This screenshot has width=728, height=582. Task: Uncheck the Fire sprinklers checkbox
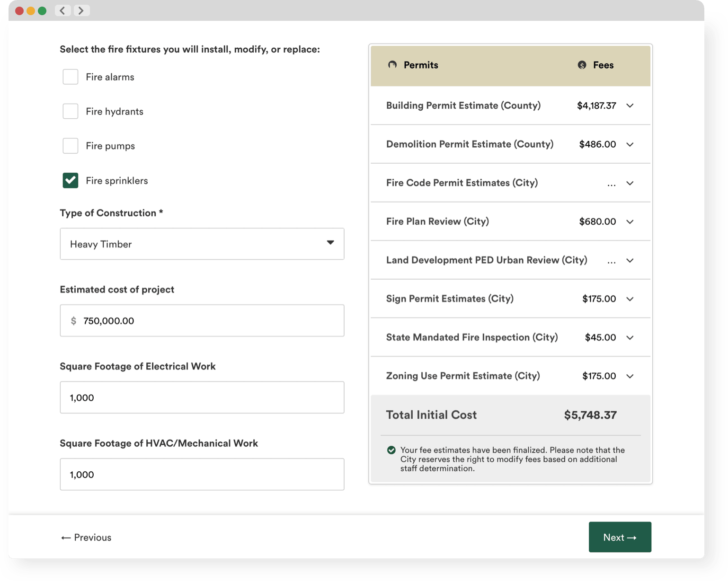click(71, 180)
